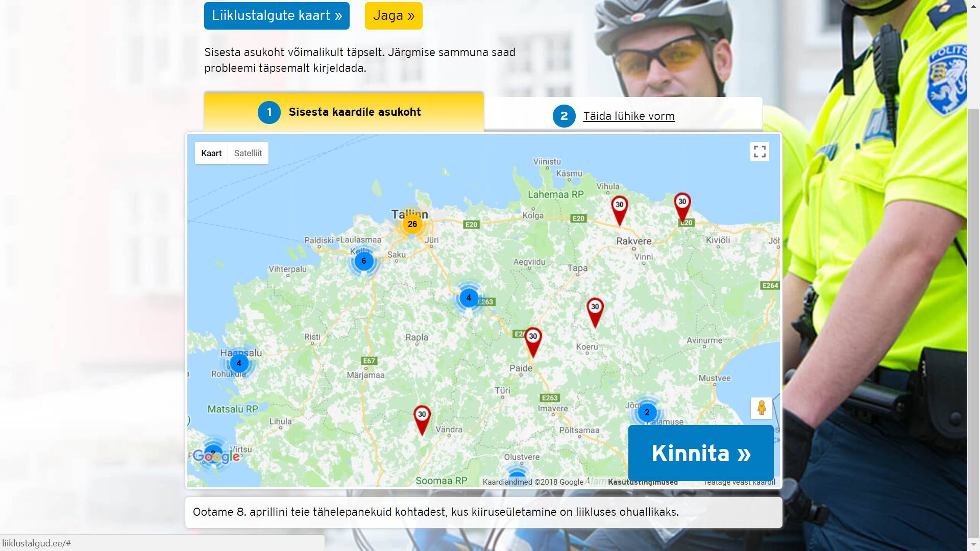980x551 pixels.
Task: Click the yellow Jaga share button
Action: pos(394,16)
